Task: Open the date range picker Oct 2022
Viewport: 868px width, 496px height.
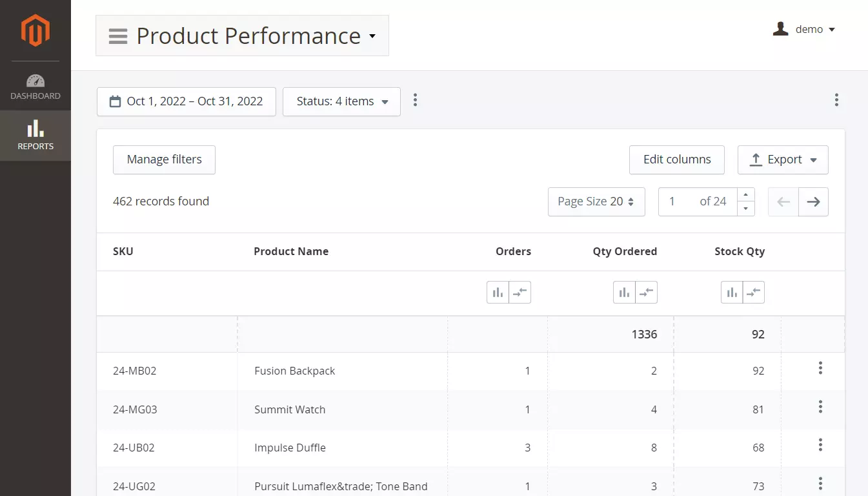Action: tap(187, 101)
